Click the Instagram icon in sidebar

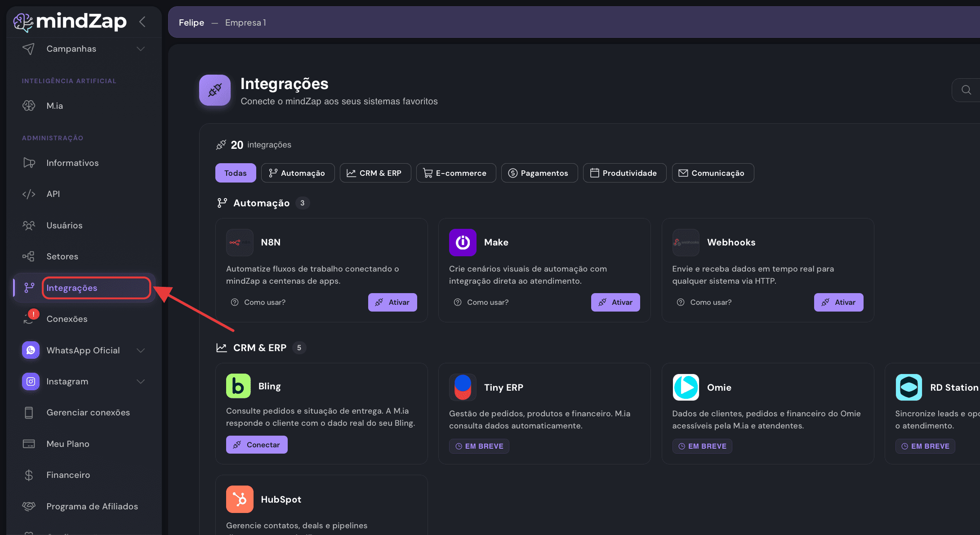tap(31, 381)
